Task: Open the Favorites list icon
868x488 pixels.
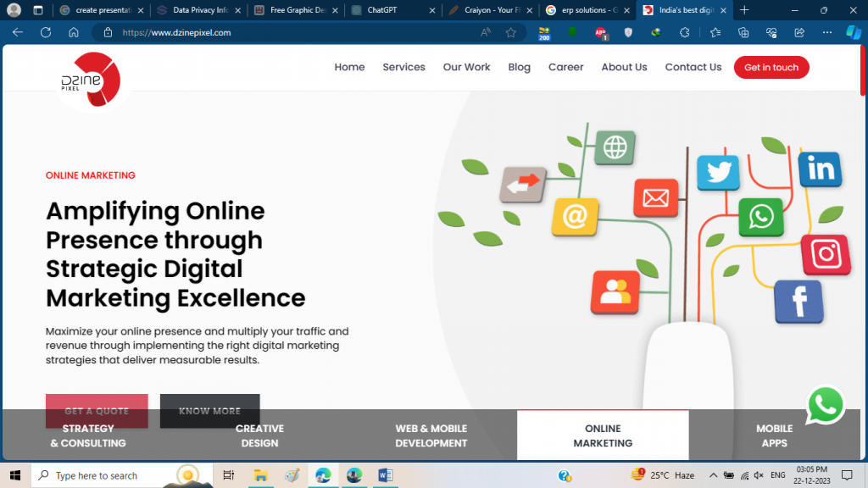Action: pyautogui.click(x=715, y=33)
